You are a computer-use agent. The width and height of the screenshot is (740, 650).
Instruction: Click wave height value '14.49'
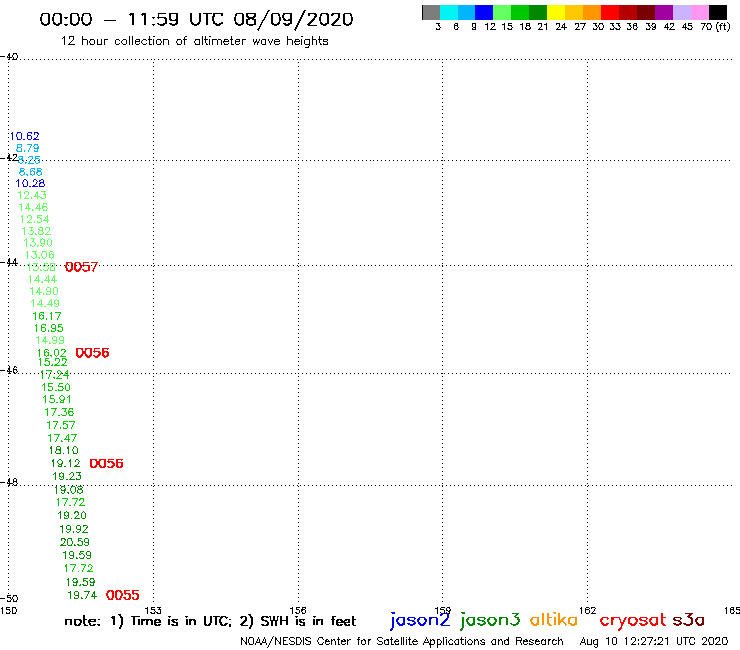click(x=45, y=304)
